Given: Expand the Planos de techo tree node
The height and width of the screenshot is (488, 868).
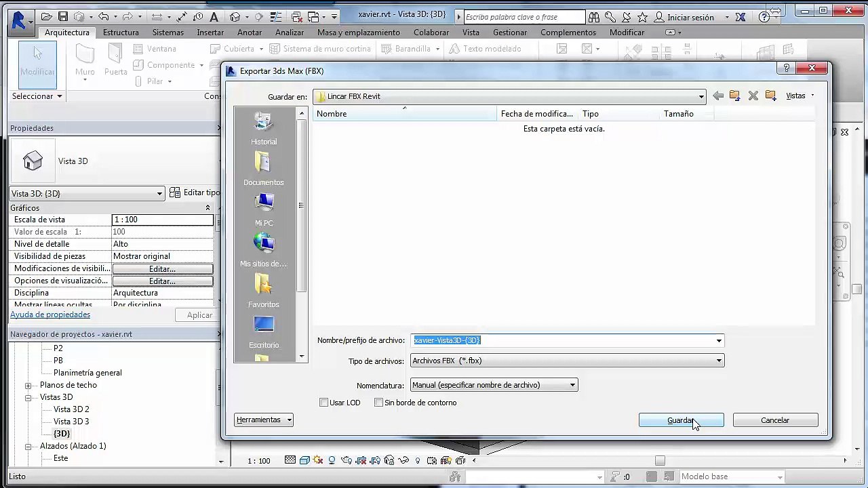Looking at the screenshot, I should (28, 386).
